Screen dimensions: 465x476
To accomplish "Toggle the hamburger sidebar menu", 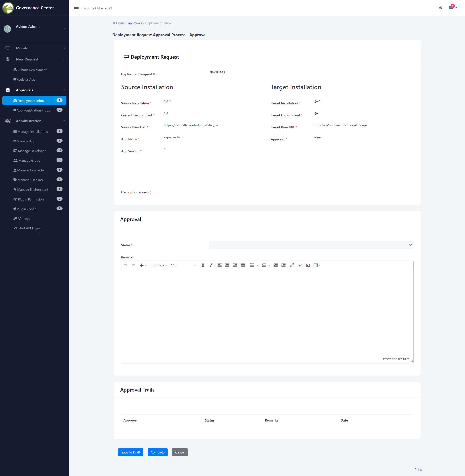I will 76,8.
